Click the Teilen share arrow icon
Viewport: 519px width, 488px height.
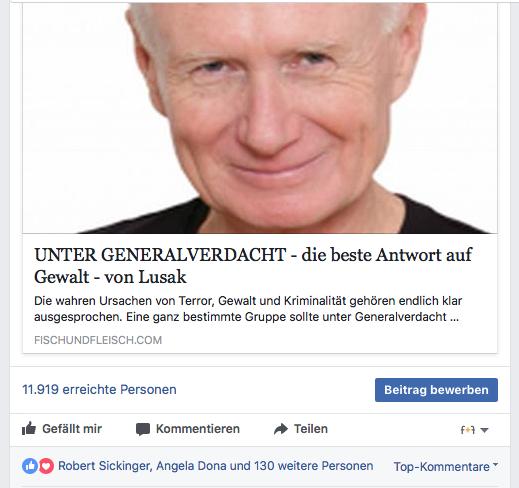[281, 429]
